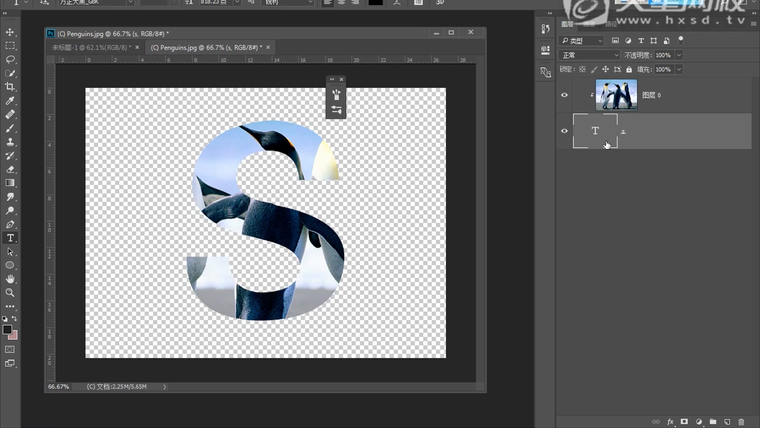
Task: Select the Horizontal Type tool
Action: point(11,238)
